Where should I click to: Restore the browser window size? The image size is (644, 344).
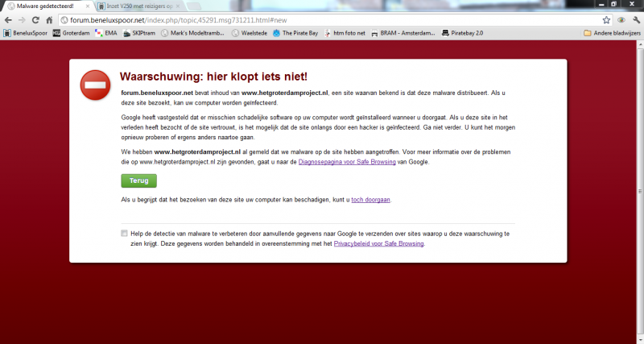pyautogui.click(x=613, y=4)
